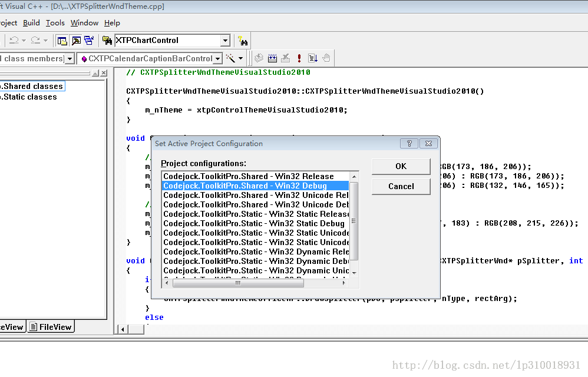This screenshot has height=377, width=588.
Task: Select Codejock.ToolkitPro.Shared - Win32 Unicode Rel
Action: 256,195
